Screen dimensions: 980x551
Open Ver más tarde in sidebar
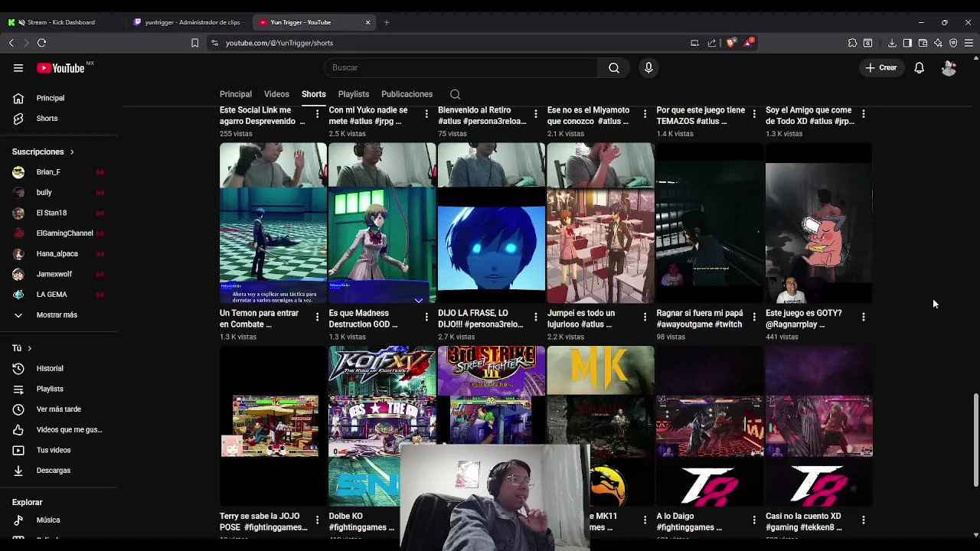[58, 409]
